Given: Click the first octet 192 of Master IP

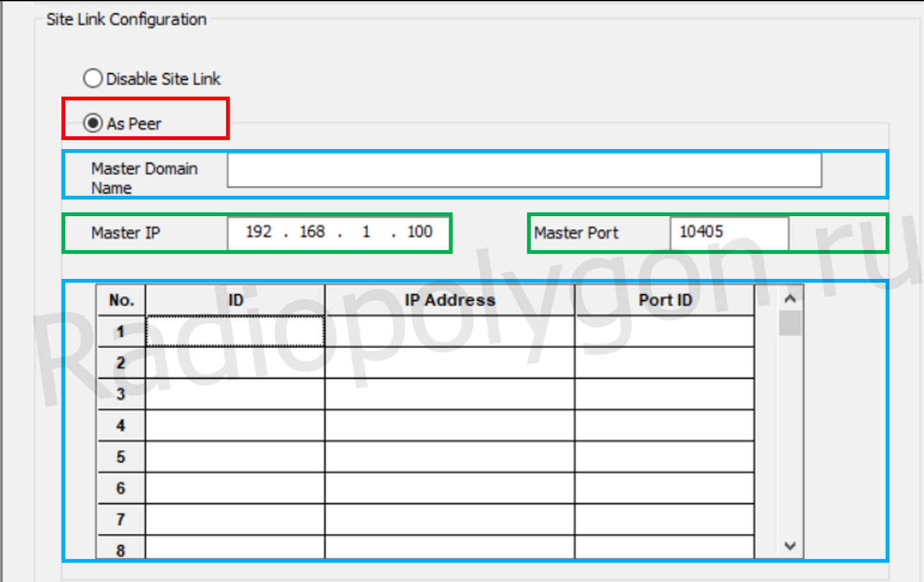Looking at the screenshot, I should (x=259, y=232).
